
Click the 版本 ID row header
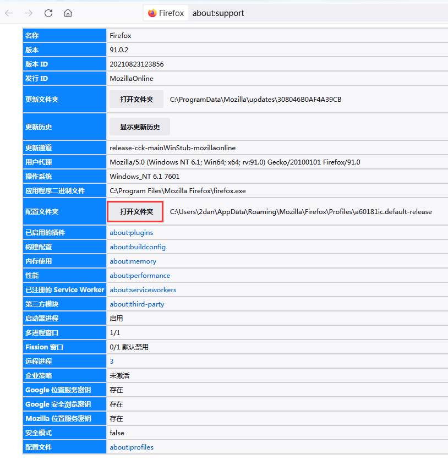[64, 64]
